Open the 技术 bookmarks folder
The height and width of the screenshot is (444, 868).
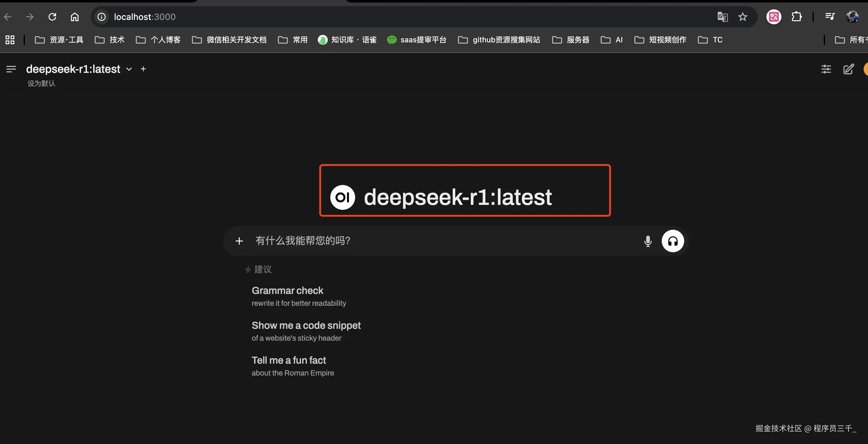[110, 40]
